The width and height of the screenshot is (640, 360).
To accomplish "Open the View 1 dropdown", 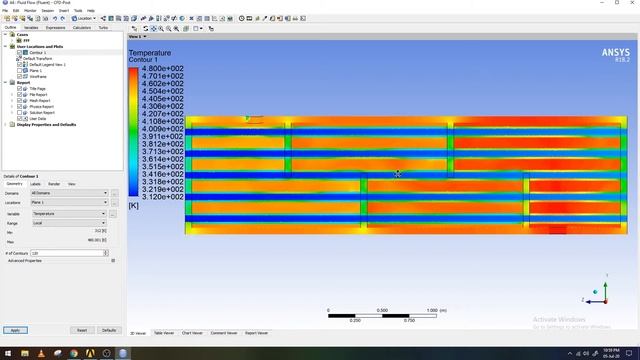I will [138, 36].
